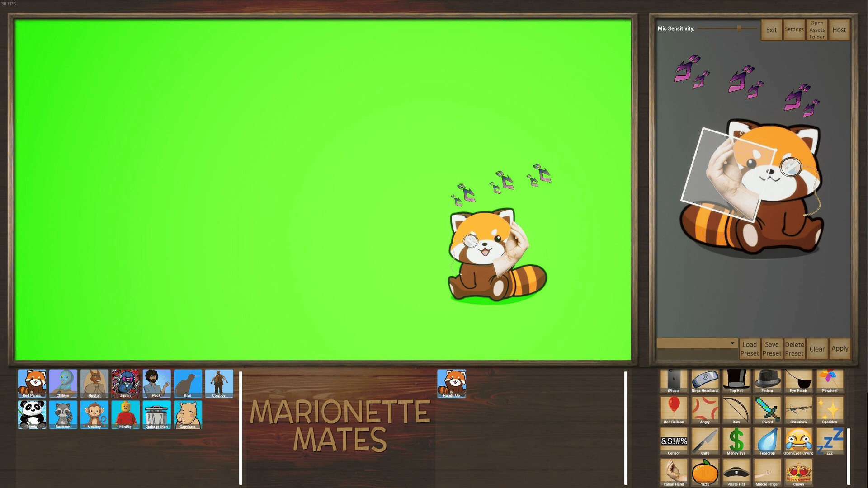The image size is (868, 488).
Task: Click the Load Preset button
Action: 750,349
